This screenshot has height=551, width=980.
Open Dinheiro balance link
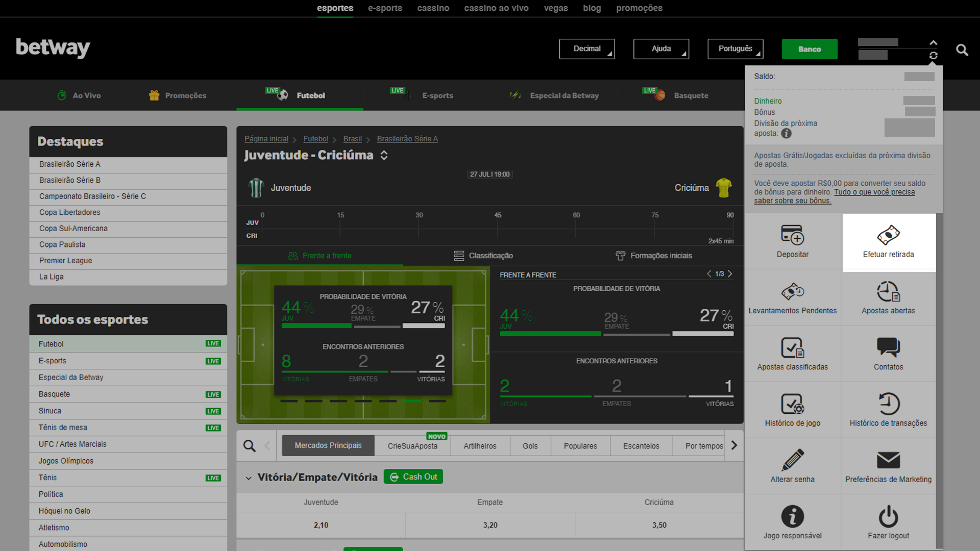[x=768, y=101]
